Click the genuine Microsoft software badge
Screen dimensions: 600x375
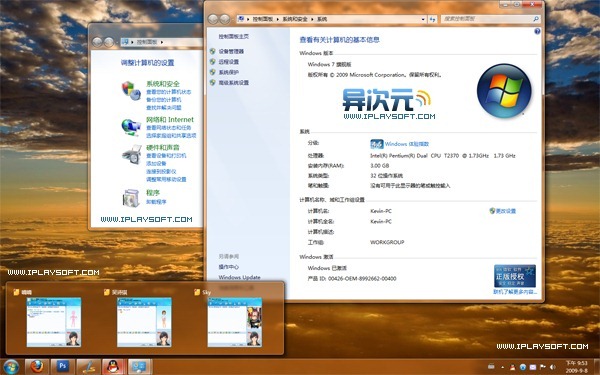pos(515,276)
